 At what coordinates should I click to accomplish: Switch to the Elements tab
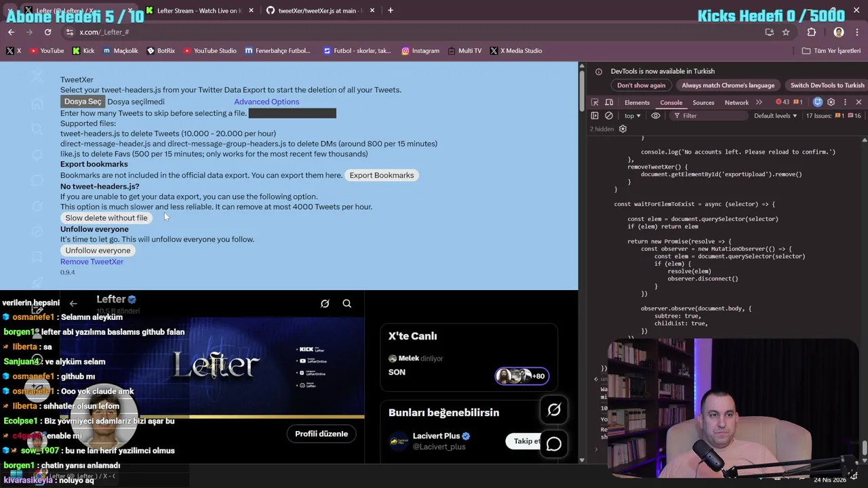tap(637, 102)
